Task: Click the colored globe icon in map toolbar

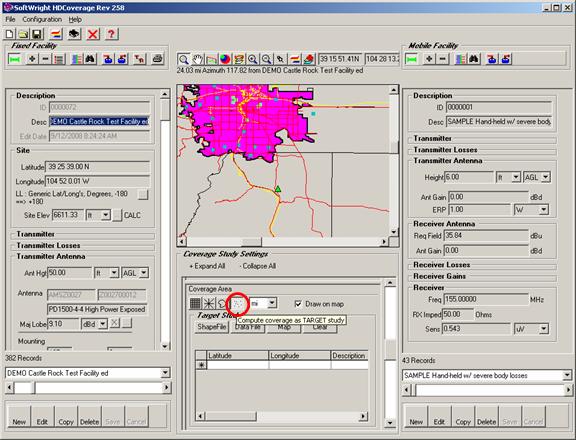Action: (x=225, y=59)
